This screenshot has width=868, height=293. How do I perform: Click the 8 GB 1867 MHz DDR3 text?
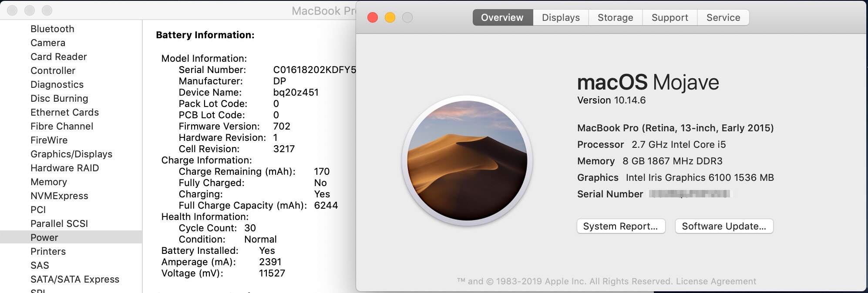click(x=672, y=161)
